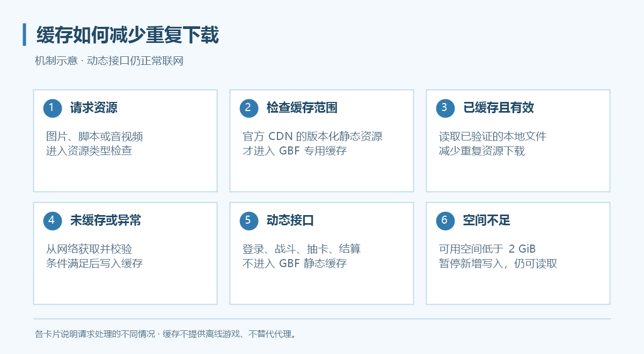This screenshot has height=354, width=644.
Task: Click the line 减少重复资源下载
Action: click(x=482, y=151)
